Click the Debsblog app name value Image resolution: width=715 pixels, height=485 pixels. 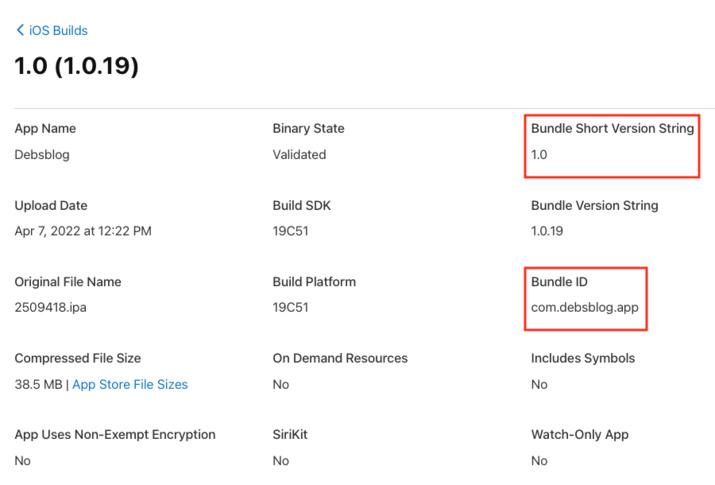click(x=42, y=155)
